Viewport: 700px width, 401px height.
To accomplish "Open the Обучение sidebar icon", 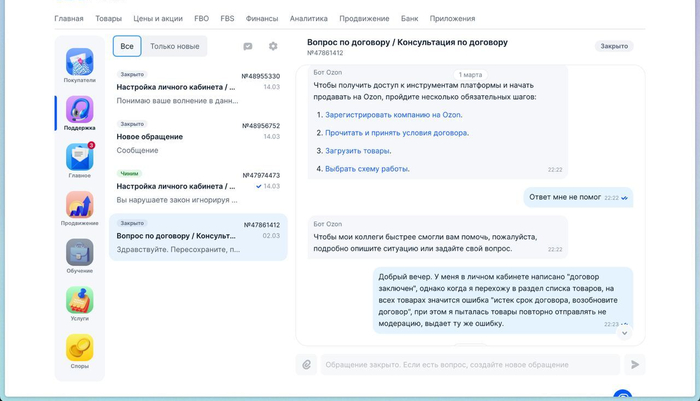I will point(79,252).
